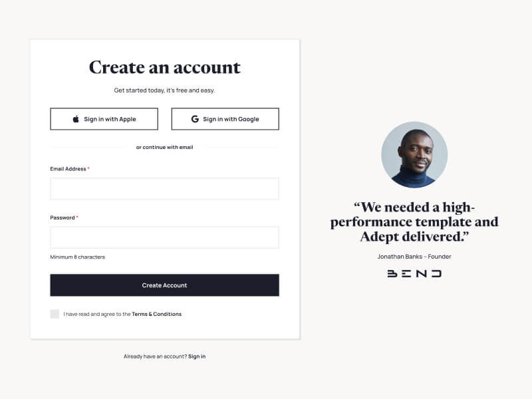Click 'Get started today' subtitle text
Image resolution: width=532 pixels, height=399 pixels.
pyautogui.click(x=164, y=90)
